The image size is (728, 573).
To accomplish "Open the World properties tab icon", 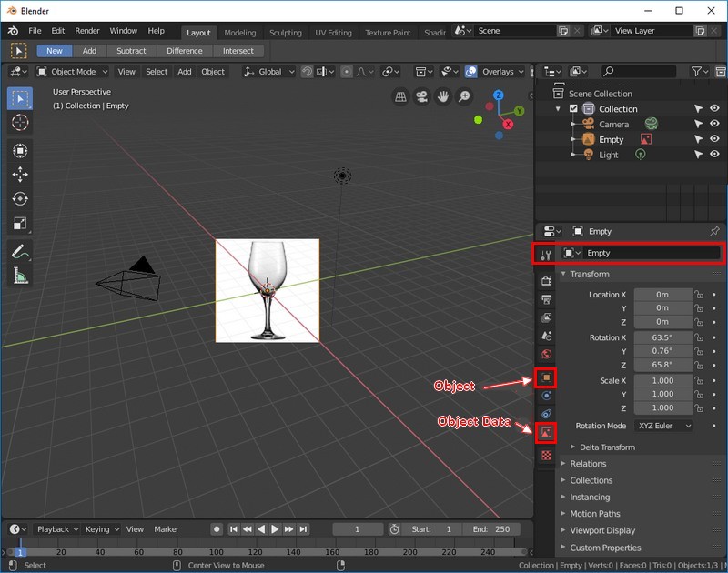I will [x=546, y=354].
